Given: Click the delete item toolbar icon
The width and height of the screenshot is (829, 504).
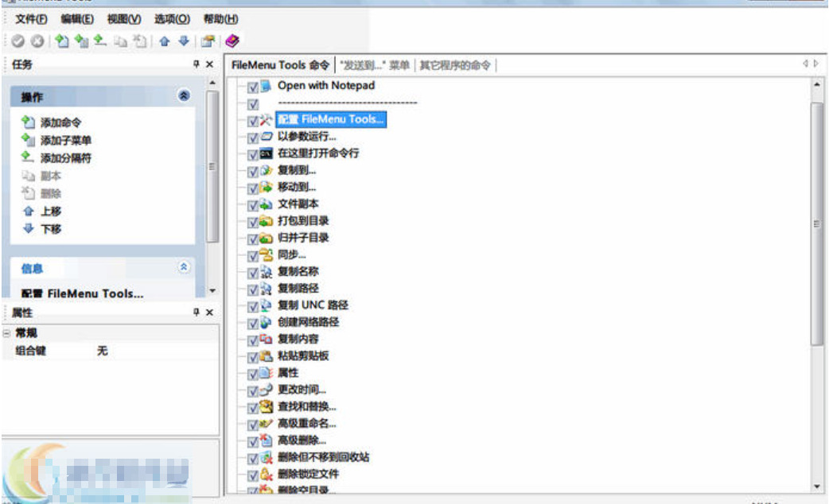Looking at the screenshot, I should coord(139,41).
